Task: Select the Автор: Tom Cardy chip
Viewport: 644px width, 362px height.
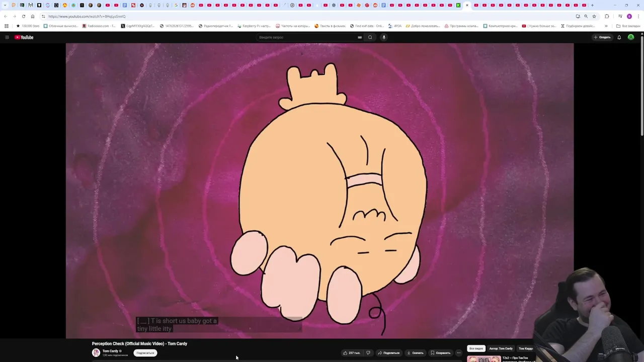Action: (501, 348)
